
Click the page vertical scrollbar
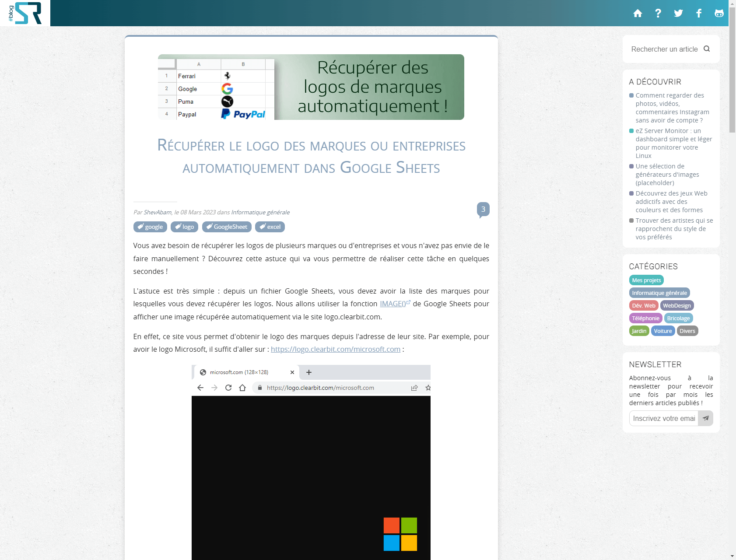pos(732,280)
